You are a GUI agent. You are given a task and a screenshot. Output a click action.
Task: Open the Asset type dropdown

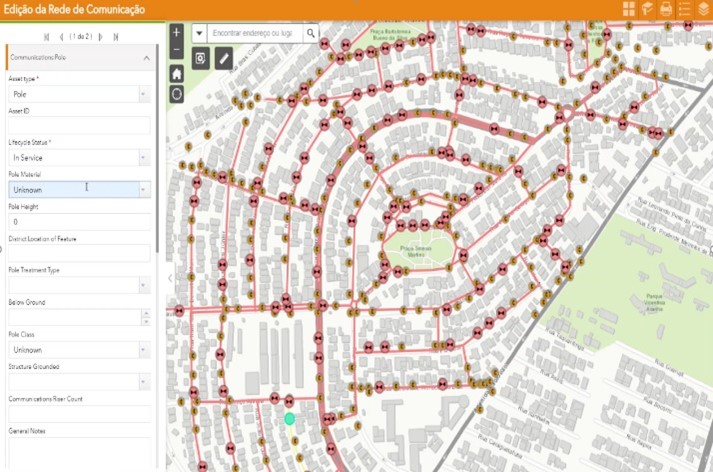[x=143, y=94]
